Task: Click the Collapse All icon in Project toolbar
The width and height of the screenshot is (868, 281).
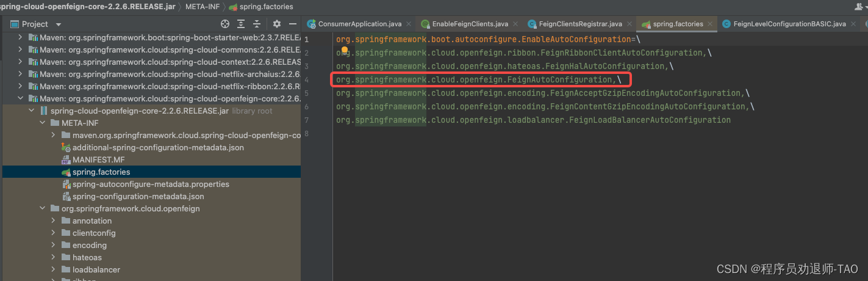Action: [x=257, y=24]
